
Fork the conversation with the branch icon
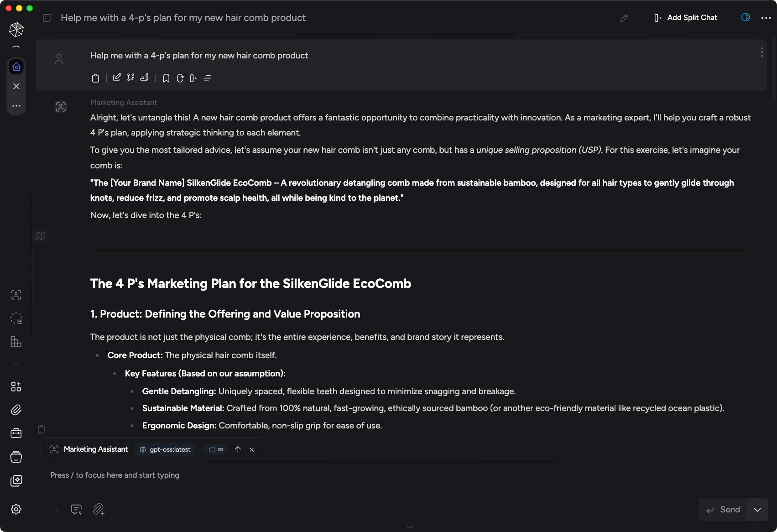[x=131, y=78]
